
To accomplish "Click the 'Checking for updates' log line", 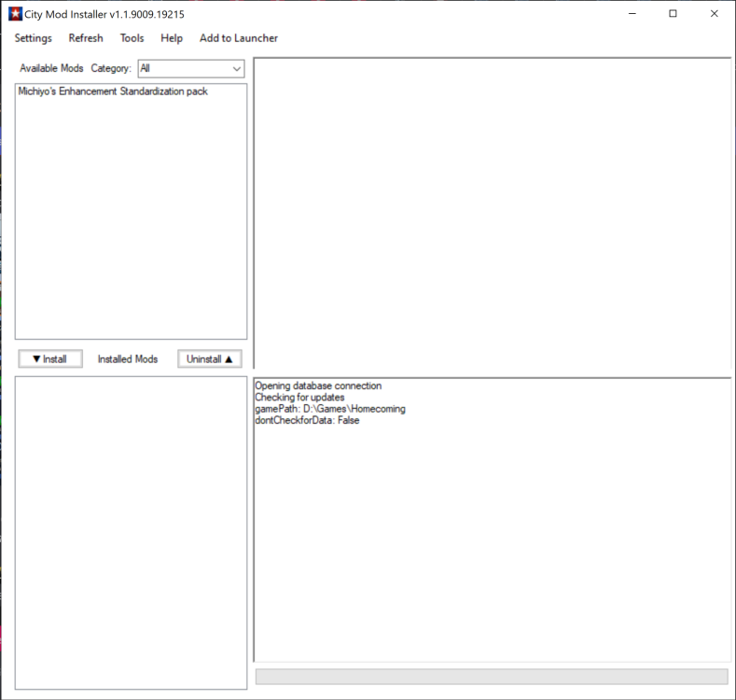I will tap(299, 398).
